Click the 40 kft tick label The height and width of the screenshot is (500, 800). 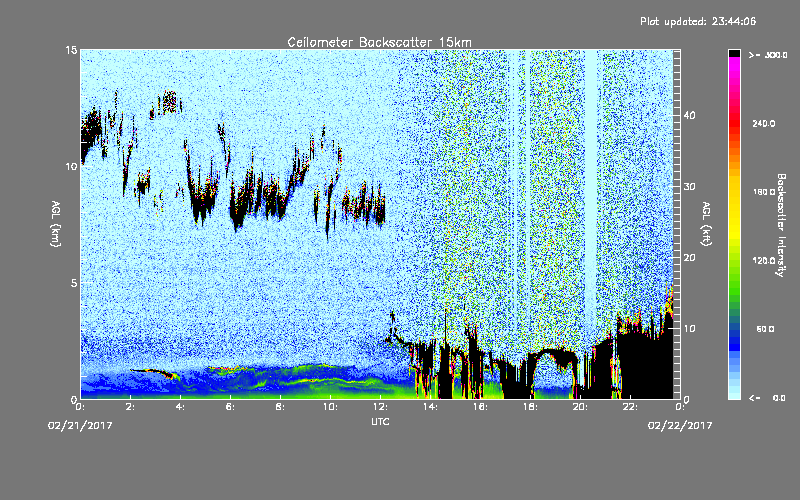click(x=689, y=115)
